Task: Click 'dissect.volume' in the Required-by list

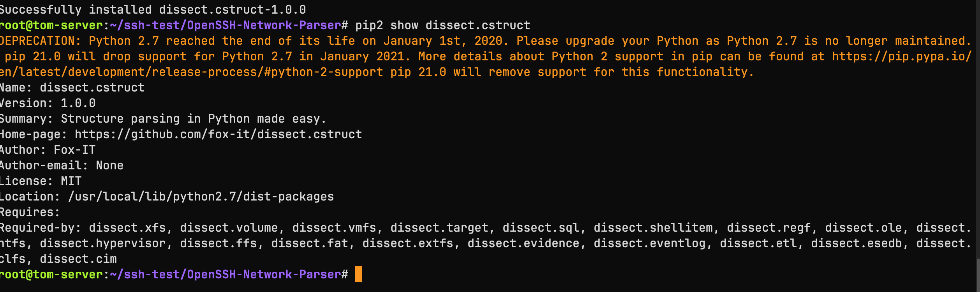Action: (x=229, y=228)
